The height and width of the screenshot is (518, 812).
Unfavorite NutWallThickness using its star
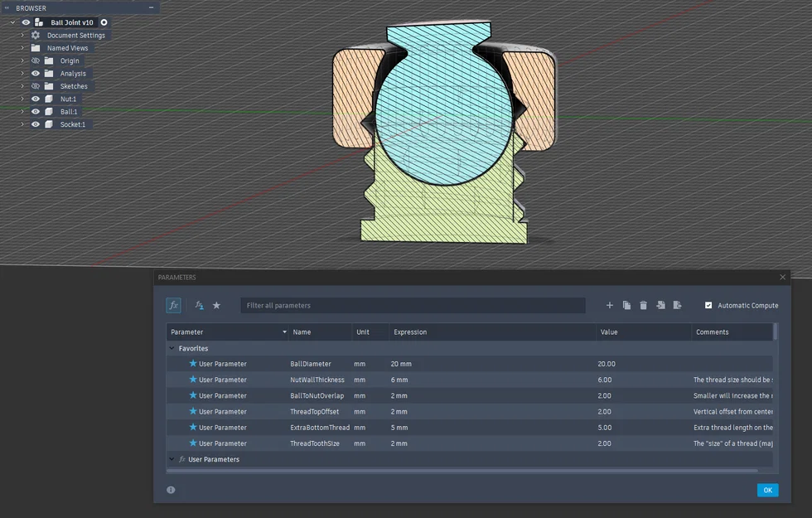pos(192,380)
